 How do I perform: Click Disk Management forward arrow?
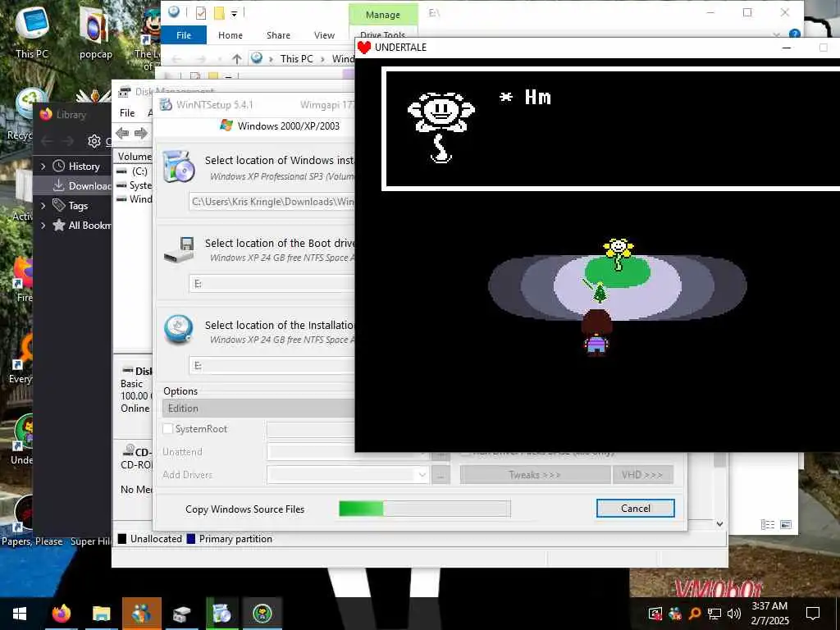pyautogui.click(x=141, y=133)
